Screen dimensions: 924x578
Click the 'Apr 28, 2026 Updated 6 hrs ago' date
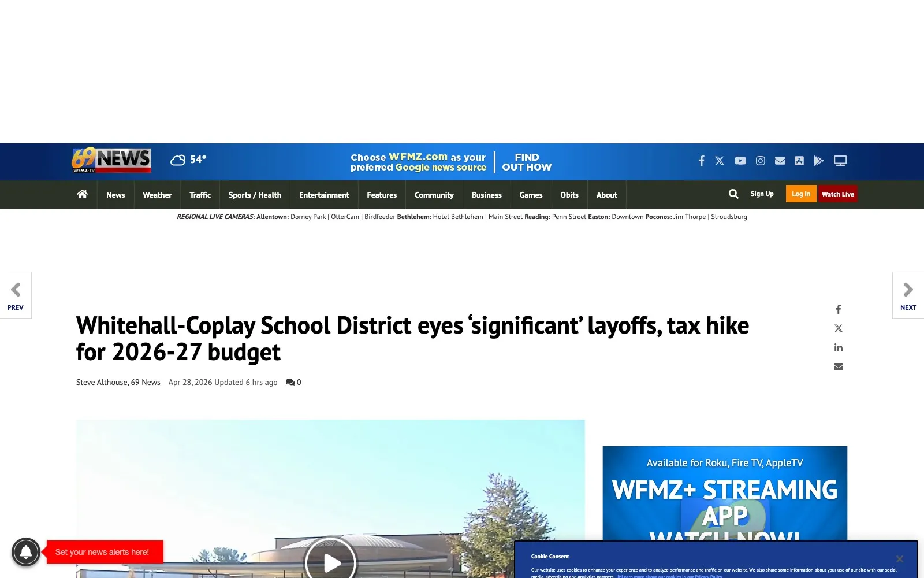(223, 382)
